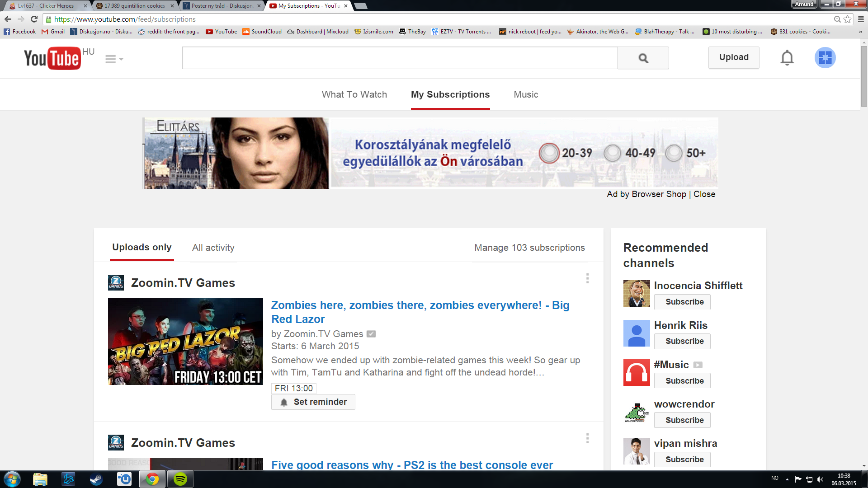Open the Music tab
Viewport: 868px width, 488px height.
coord(525,94)
